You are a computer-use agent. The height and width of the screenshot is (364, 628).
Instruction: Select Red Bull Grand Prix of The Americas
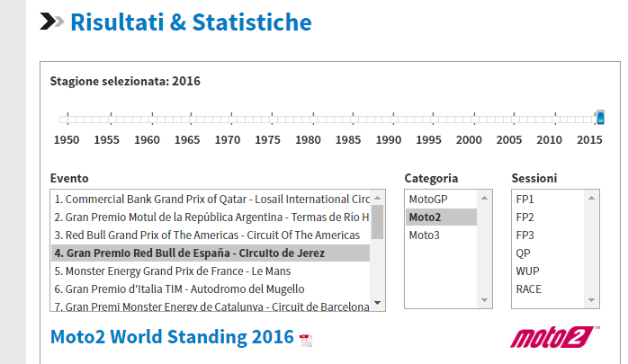click(x=211, y=235)
